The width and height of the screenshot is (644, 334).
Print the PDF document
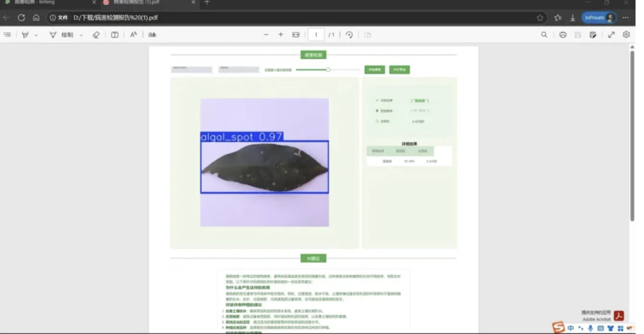pos(563,35)
